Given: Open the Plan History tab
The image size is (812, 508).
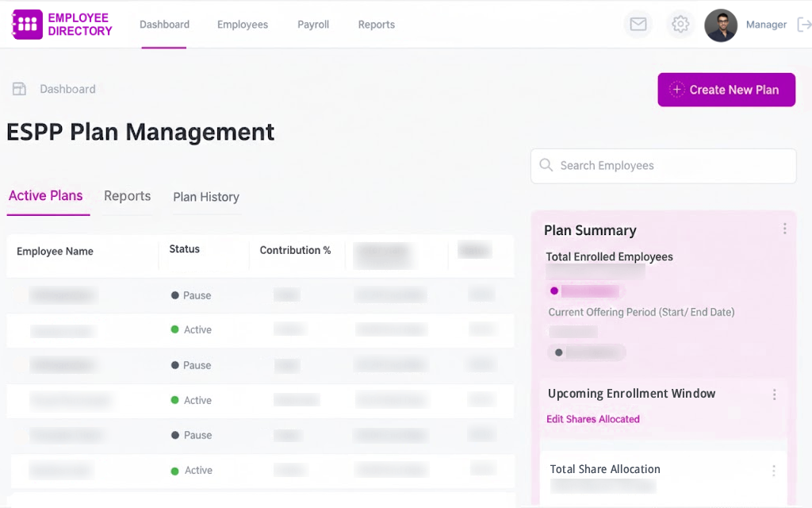Looking at the screenshot, I should point(205,197).
